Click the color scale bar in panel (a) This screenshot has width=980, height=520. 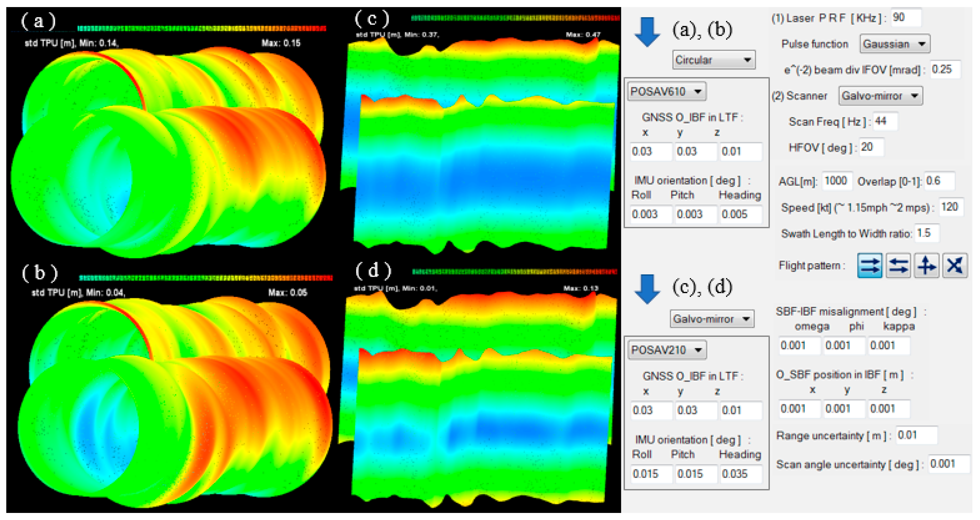coord(202,28)
